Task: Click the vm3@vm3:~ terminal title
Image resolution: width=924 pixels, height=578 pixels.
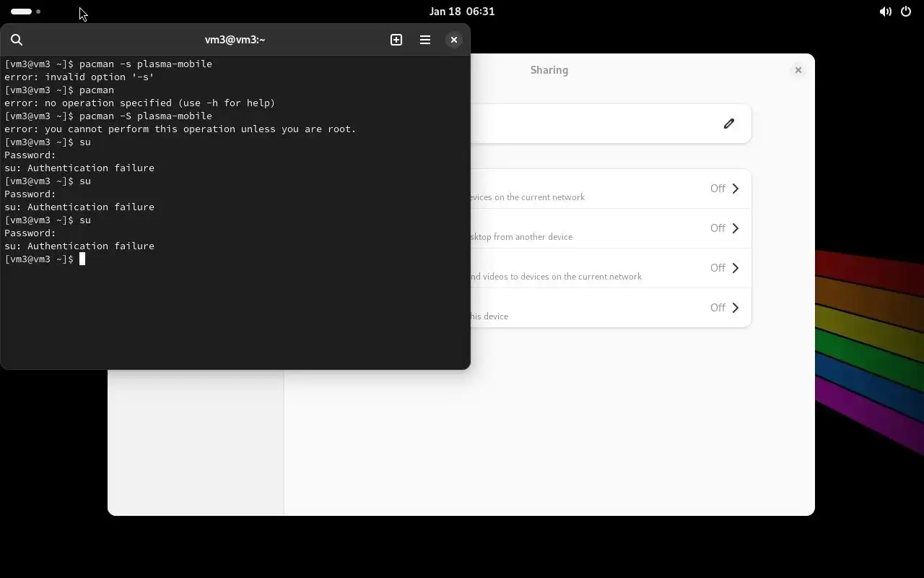Action: coord(235,40)
